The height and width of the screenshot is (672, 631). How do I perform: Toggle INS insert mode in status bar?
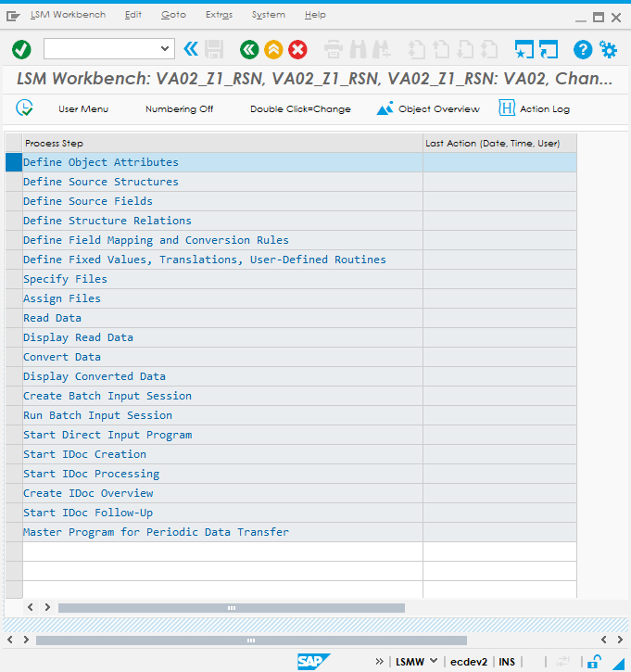pyautogui.click(x=507, y=662)
